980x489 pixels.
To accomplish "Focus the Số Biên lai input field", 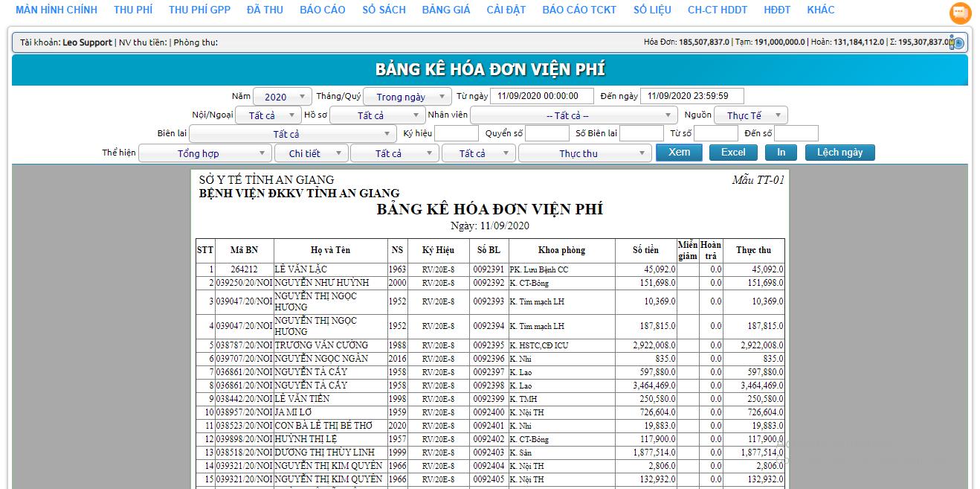I will [x=641, y=133].
